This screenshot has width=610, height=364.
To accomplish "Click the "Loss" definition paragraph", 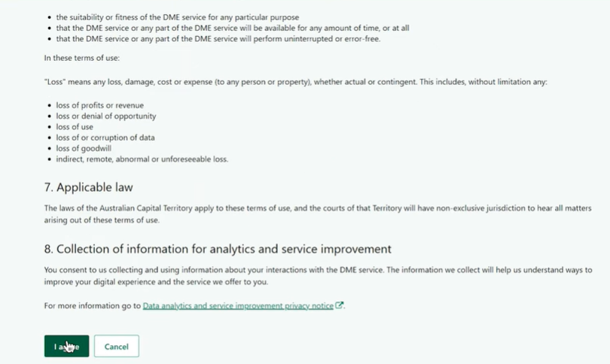I will pyautogui.click(x=295, y=81).
